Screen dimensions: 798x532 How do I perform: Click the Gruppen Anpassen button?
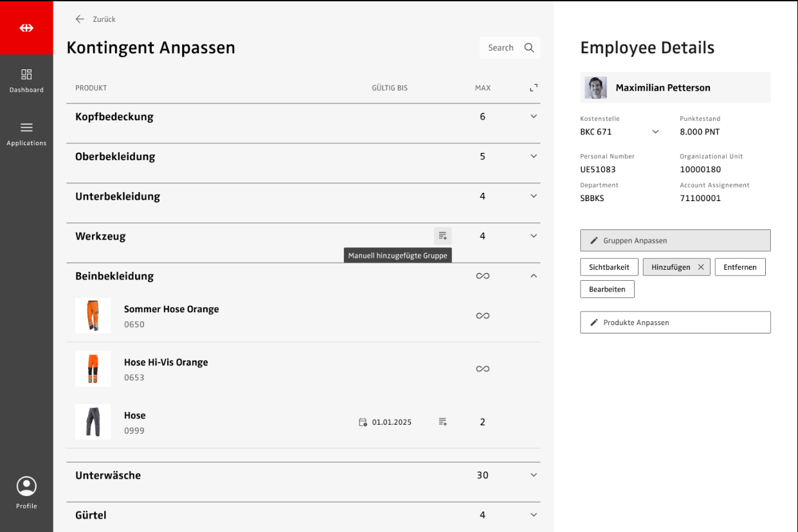pos(675,240)
